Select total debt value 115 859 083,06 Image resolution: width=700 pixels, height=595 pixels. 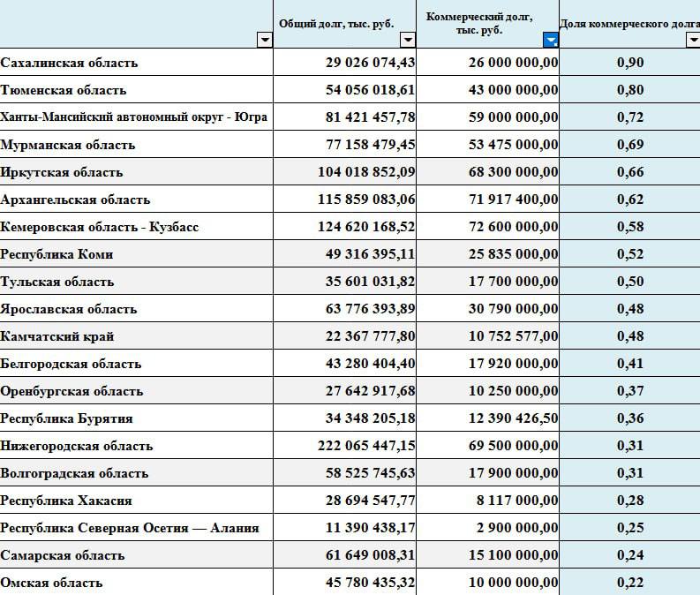[x=344, y=200]
